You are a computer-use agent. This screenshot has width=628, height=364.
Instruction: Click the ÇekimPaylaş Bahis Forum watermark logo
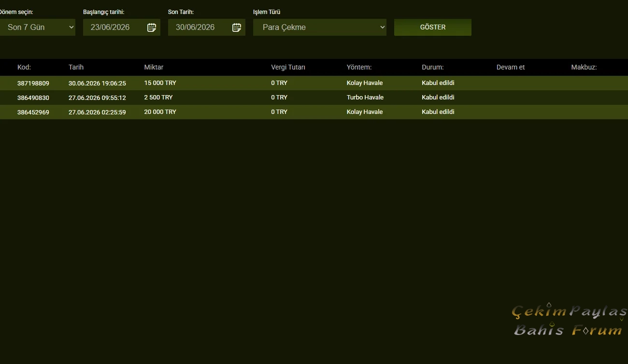569,320
